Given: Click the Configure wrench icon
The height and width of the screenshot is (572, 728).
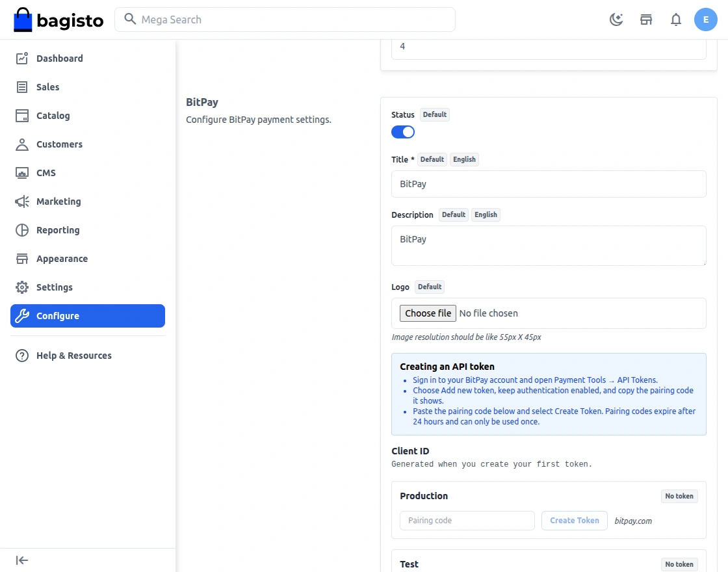Looking at the screenshot, I should pos(22,316).
